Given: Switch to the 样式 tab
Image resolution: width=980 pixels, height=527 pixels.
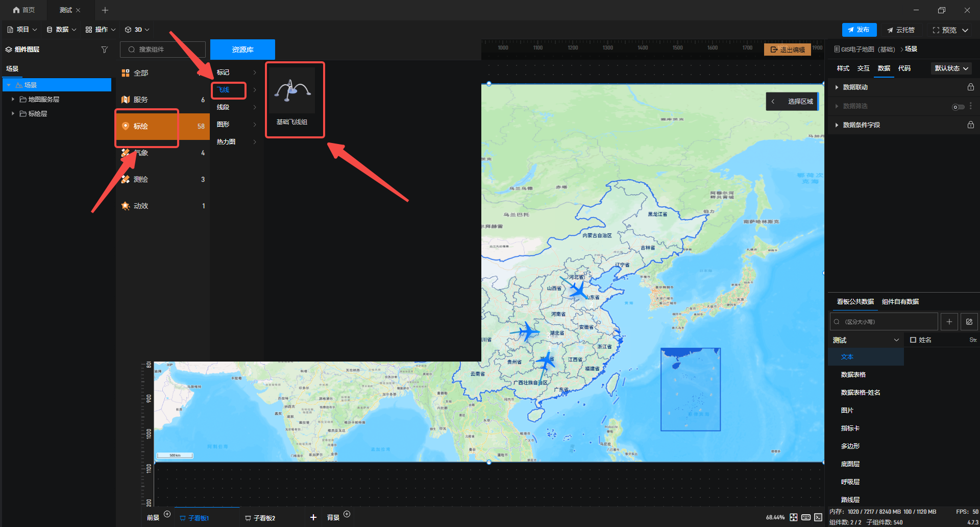Looking at the screenshot, I should [843, 68].
